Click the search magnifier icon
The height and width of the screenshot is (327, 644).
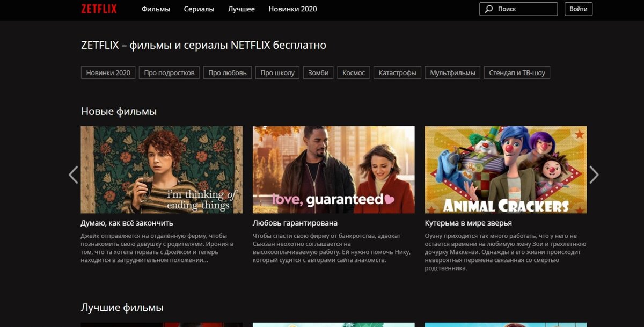[x=488, y=9]
